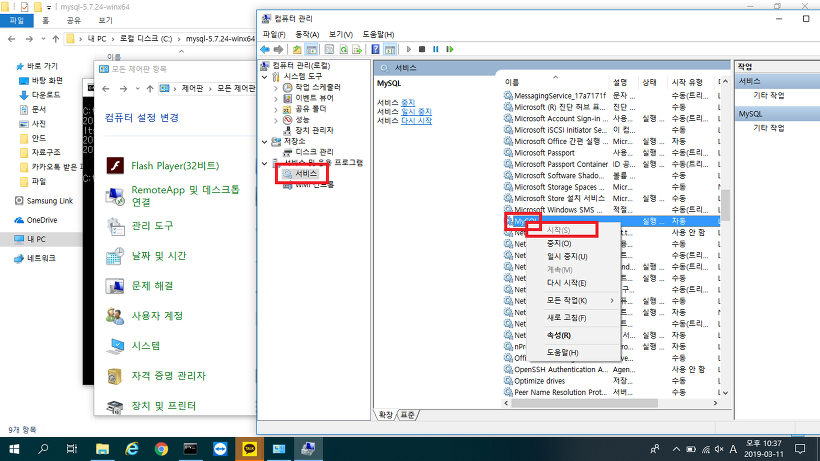The image size is (820, 461).
Task: Pause the service with the toolbar pause icon
Action: pos(436,49)
